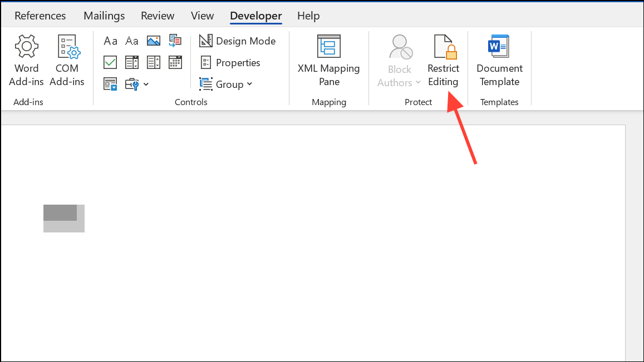This screenshot has height=362, width=644.
Task: Insert a Drop-Down List content control
Action: 153,62
